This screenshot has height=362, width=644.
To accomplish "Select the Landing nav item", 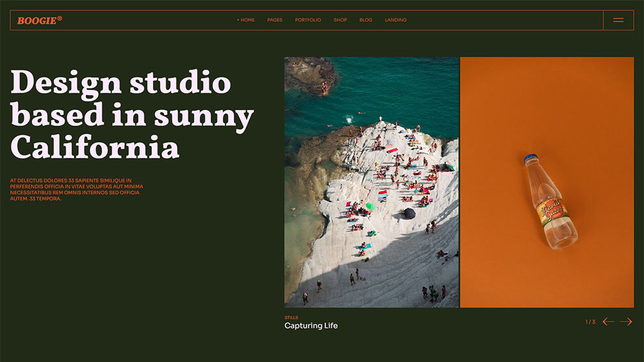I will (395, 20).
